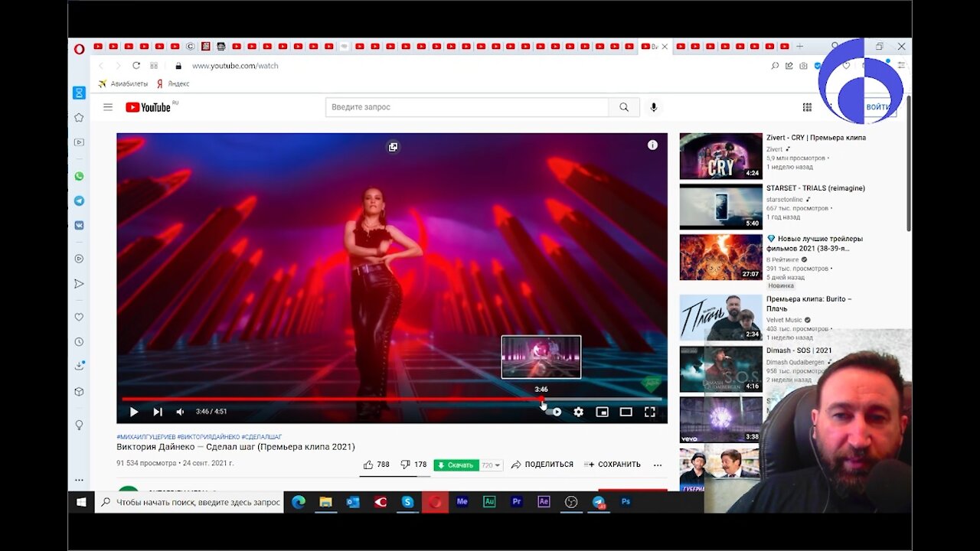Open the sidebar three-dots setup
The image size is (980, 551).
pyautogui.click(x=79, y=480)
